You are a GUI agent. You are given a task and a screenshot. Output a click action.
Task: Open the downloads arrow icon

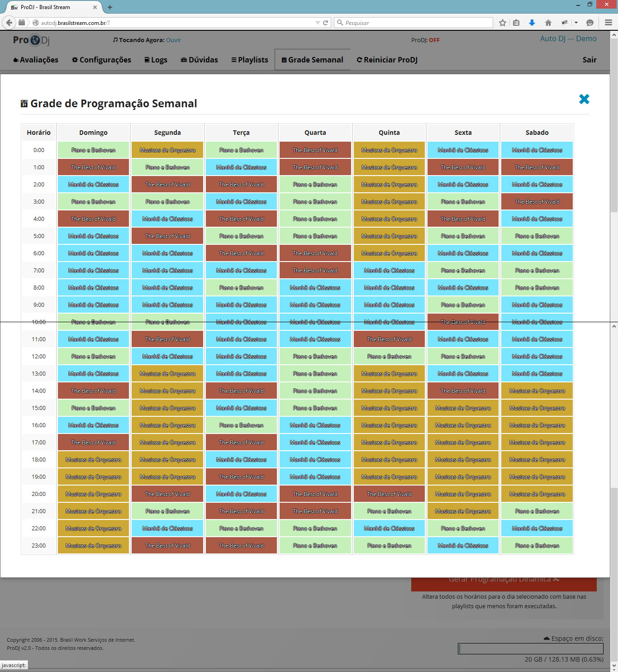coord(532,23)
